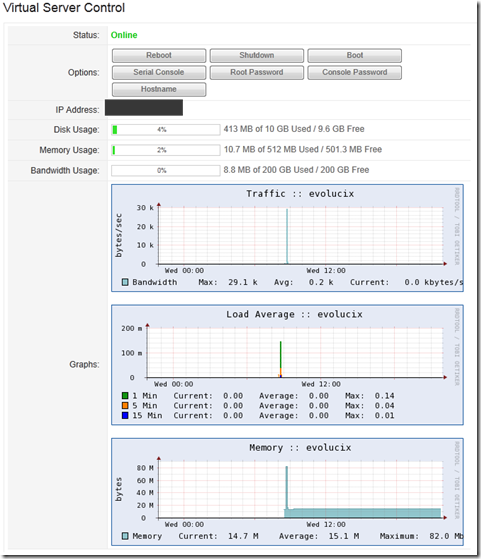Image resolution: width=481 pixels, height=559 pixels.
Task: Click the blue 15 Min legend swatch
Action: click(x=125, y=416)
